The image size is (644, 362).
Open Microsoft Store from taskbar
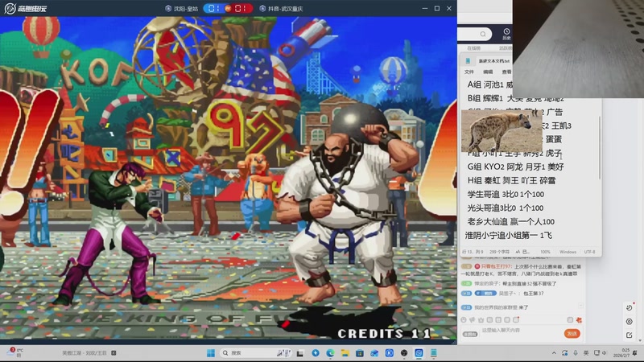[360, 353]
